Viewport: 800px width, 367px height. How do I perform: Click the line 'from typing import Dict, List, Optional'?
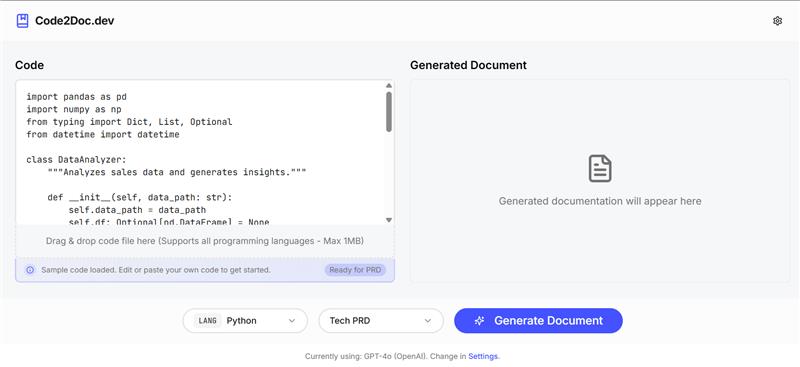point(129,122)
